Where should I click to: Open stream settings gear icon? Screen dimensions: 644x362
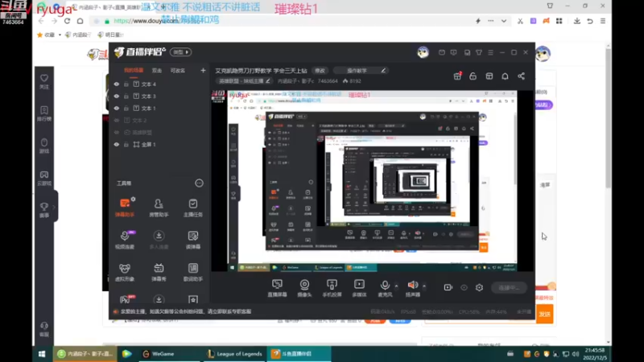479,287
